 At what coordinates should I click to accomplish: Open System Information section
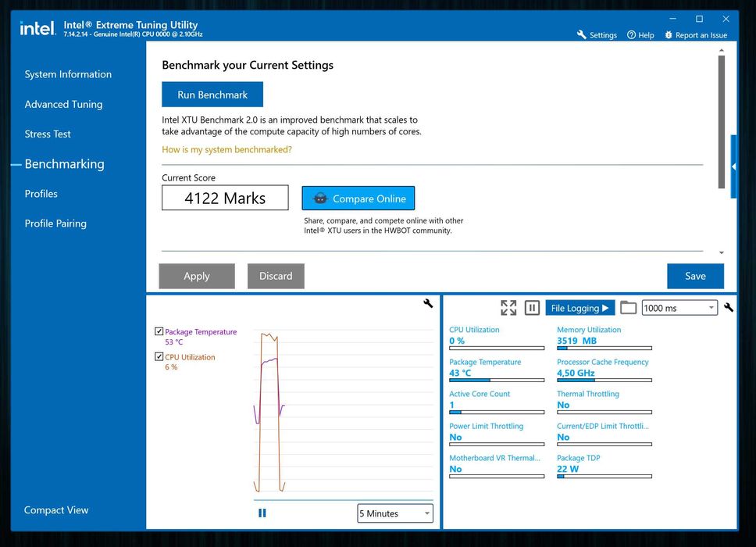68,74
